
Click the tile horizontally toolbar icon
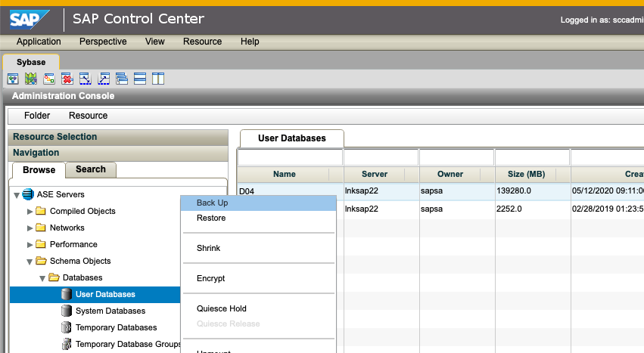140,79
